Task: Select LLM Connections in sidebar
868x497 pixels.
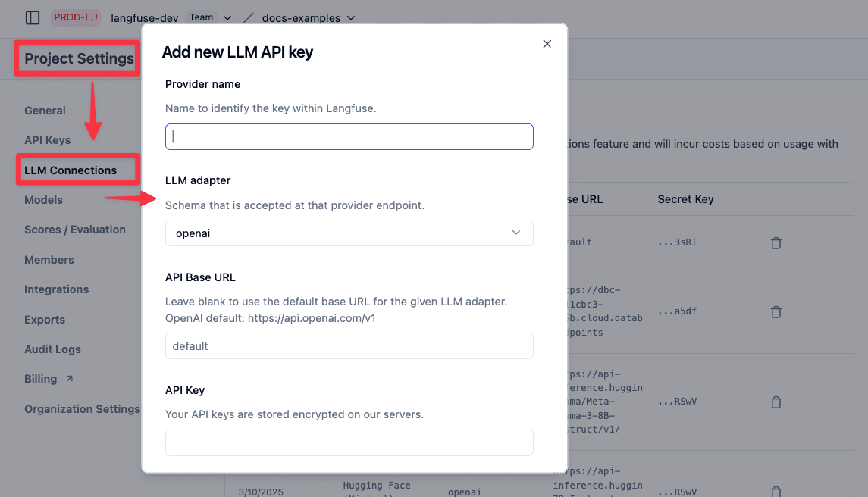Action: [71, 170]
